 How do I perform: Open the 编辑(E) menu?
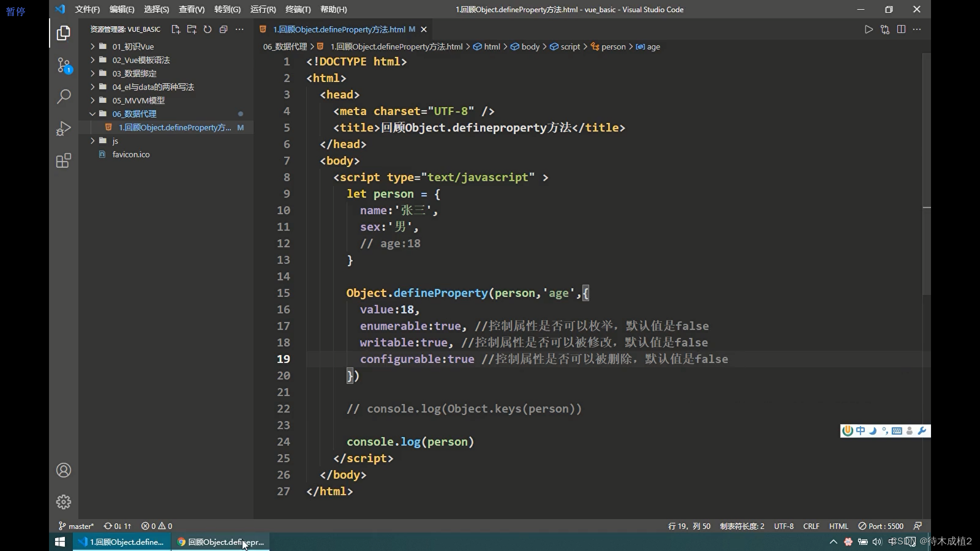122,9
